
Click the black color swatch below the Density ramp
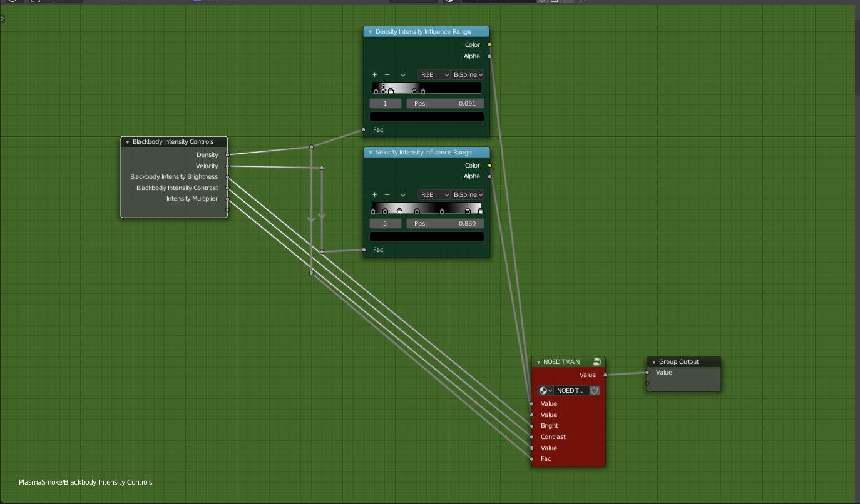click(x=426, y=116)
